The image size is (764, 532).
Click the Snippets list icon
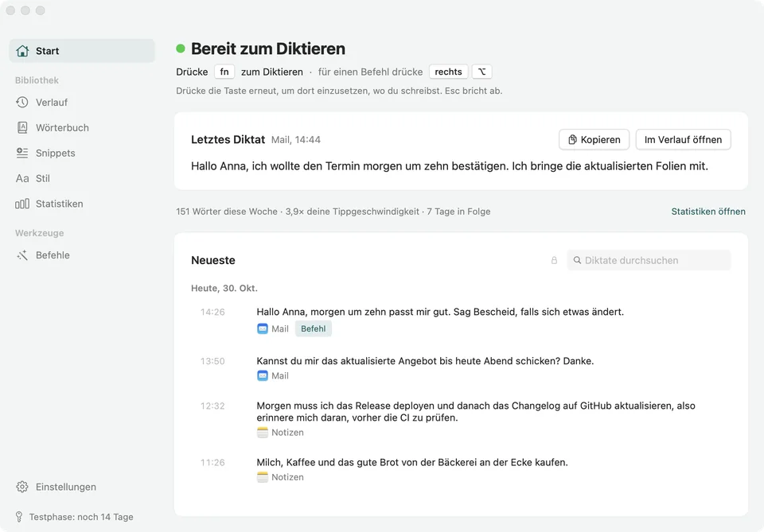click(22, 153)
